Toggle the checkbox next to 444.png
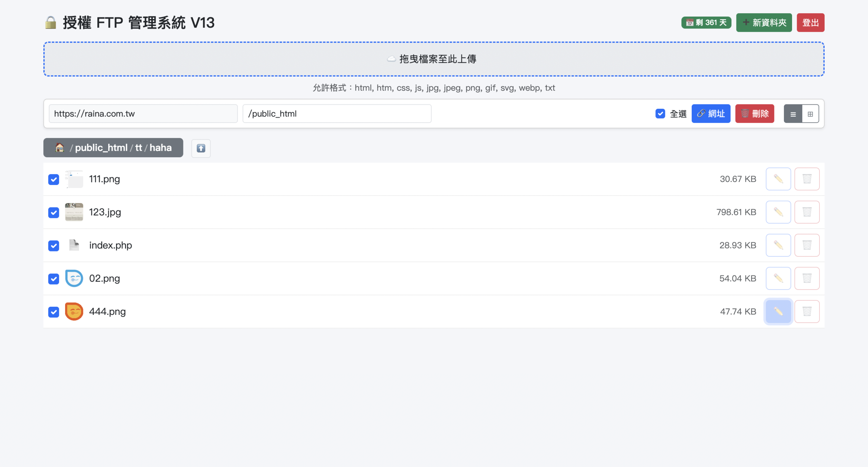 pos(54,312)
